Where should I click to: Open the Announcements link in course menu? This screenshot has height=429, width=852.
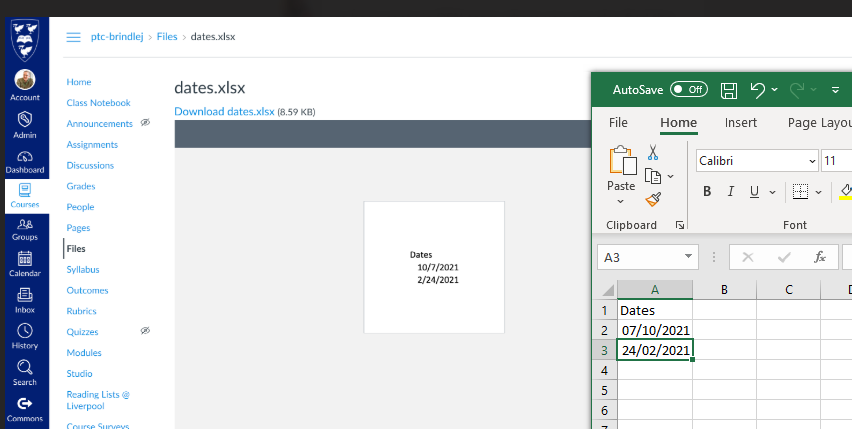(99, 123)
